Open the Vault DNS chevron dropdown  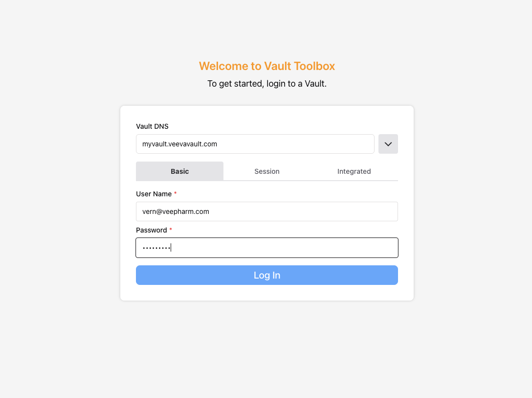click(388, 144)
